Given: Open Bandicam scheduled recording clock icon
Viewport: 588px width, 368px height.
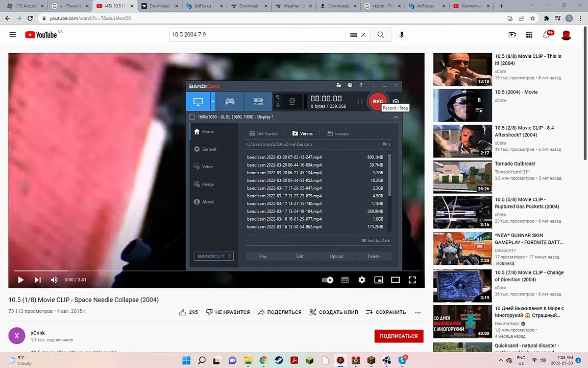Looking at the screenshot, I should coord(350,85).
